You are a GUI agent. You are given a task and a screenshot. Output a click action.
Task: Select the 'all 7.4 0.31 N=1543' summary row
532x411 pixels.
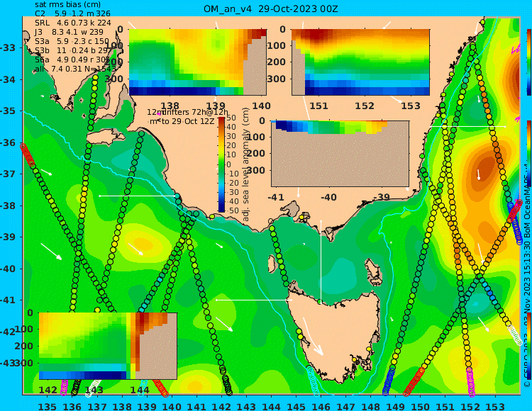75,69
